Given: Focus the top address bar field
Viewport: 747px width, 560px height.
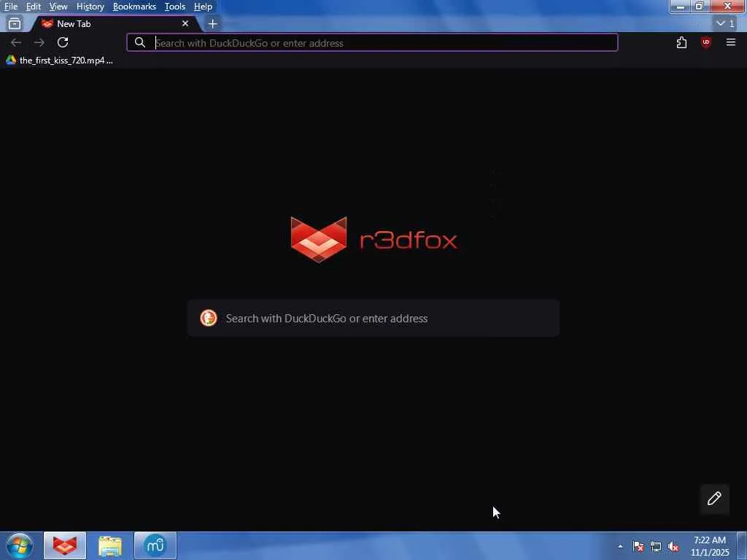Looking at the screenshot, I should [372, 42].
